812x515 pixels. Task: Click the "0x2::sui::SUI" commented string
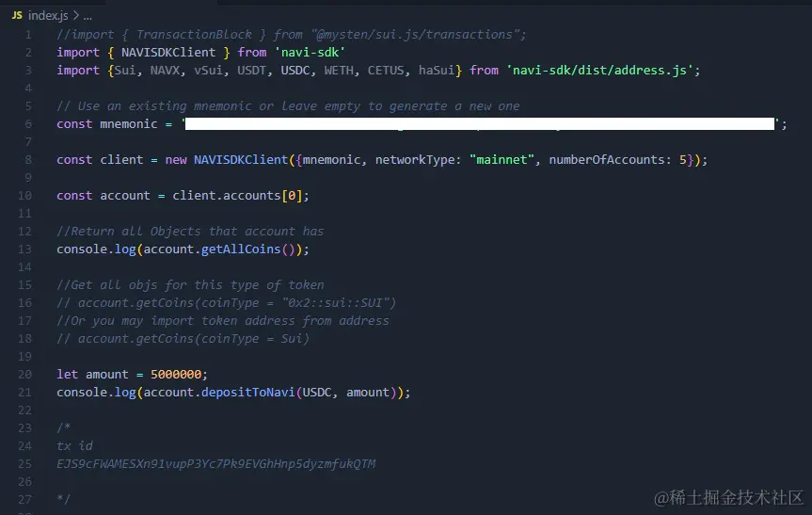335,302
